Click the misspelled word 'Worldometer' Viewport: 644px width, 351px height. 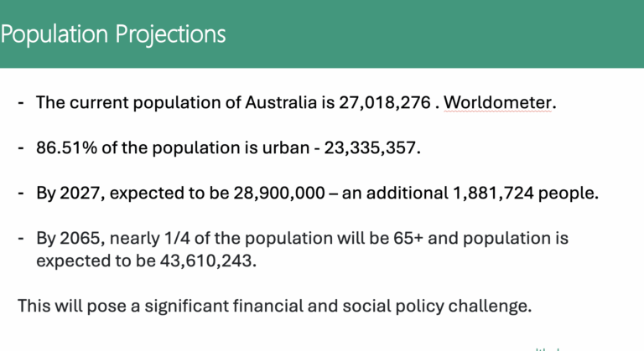point(498,103)
